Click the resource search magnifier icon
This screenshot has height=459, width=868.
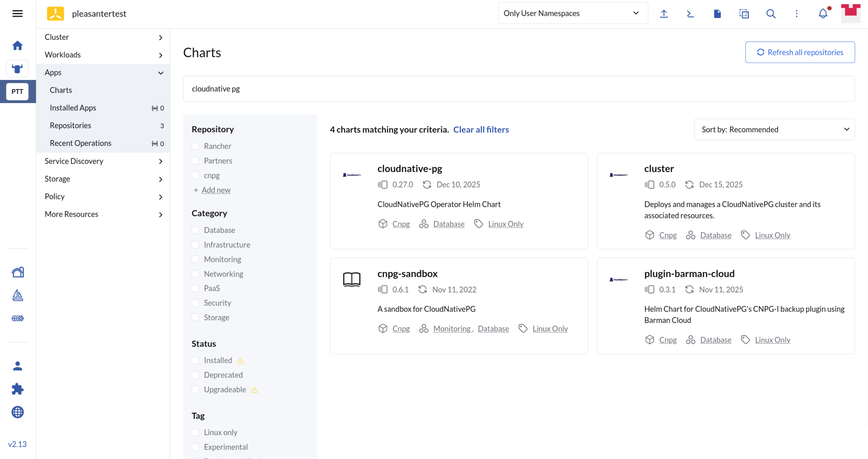pos(771,14)
